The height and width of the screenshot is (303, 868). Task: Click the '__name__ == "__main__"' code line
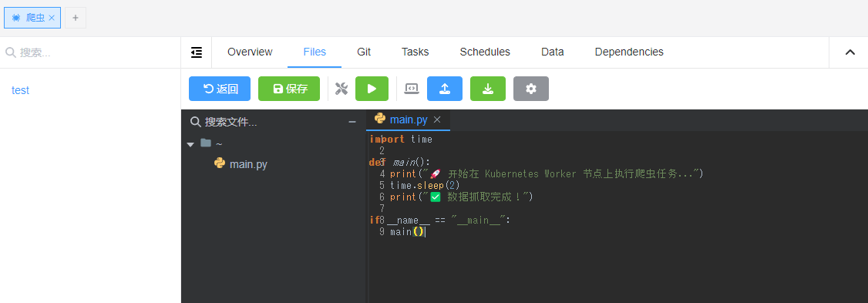[x=439, y=220]
